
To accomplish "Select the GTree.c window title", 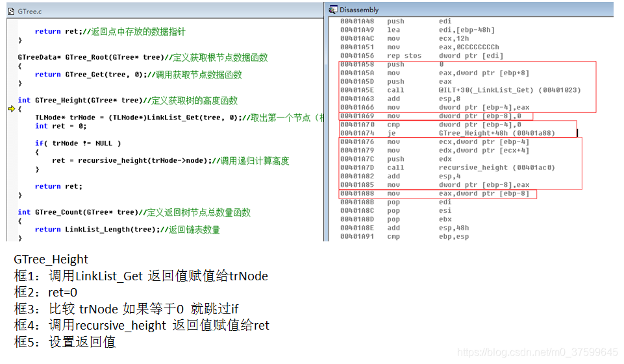I will [29, 12].
